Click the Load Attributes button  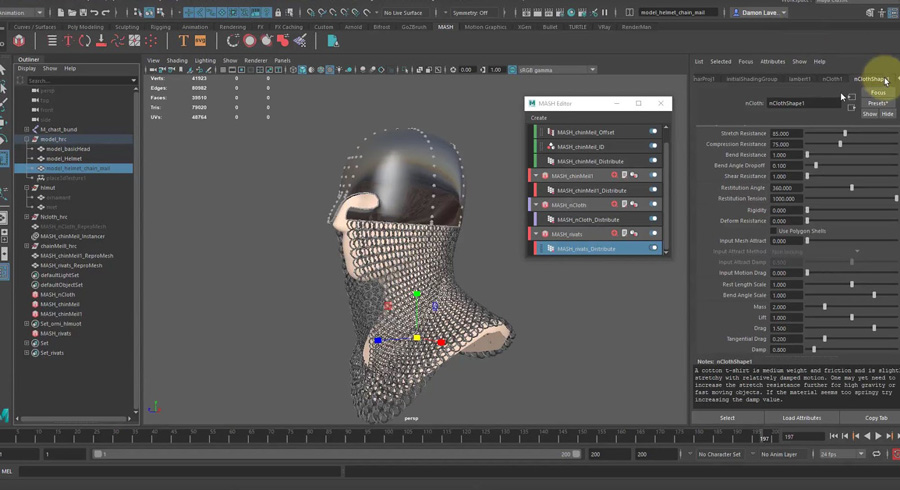(x=801, y=418)
